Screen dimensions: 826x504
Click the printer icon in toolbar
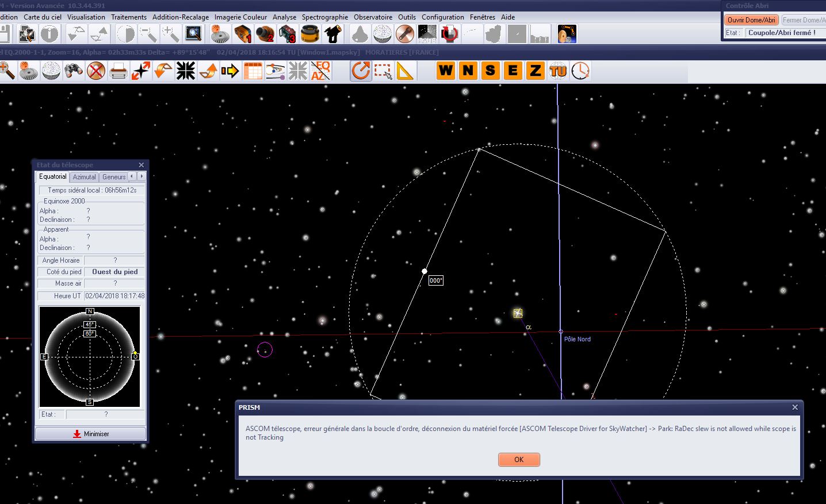tap(118, 71)
